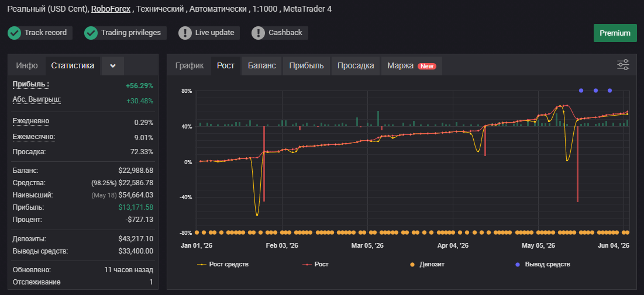
Task: Click the $54,664.03 highest value
Action: [136, 195]
